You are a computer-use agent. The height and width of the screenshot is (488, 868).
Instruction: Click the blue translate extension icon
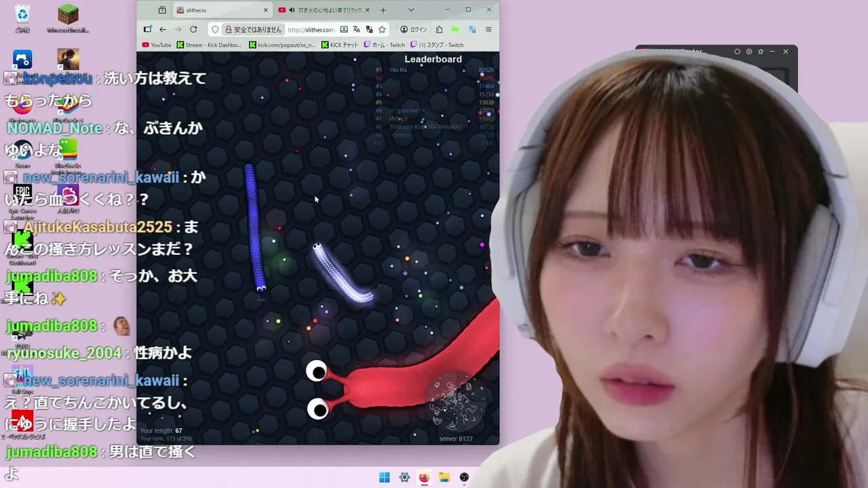point(472,29)
